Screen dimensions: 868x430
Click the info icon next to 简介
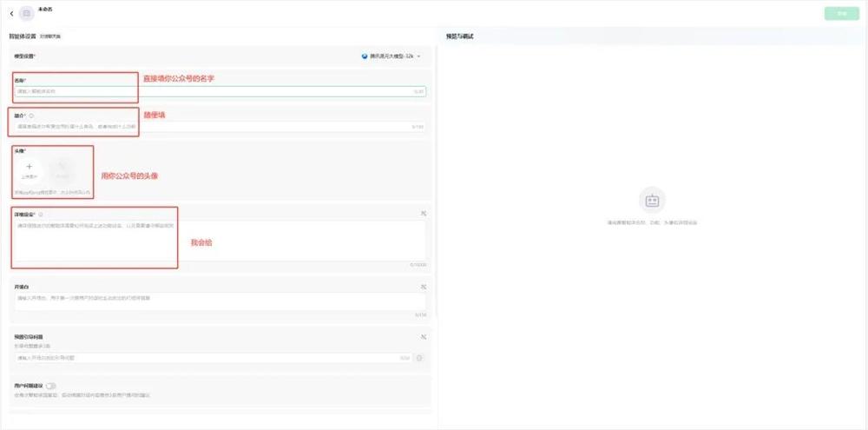pyautogui.click(x=31, y=116)
